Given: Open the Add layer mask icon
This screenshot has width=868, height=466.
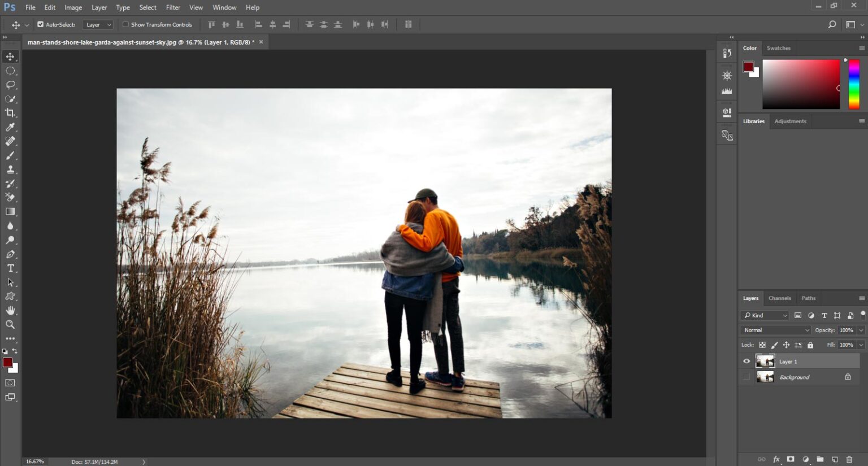Looking at the screenshot, I should pos(791,459).
